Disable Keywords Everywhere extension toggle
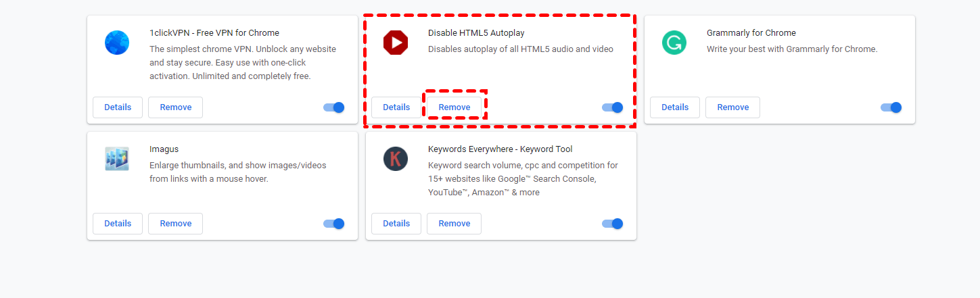The width and height of the screenshot is (980, 298). tap(613, 224)
